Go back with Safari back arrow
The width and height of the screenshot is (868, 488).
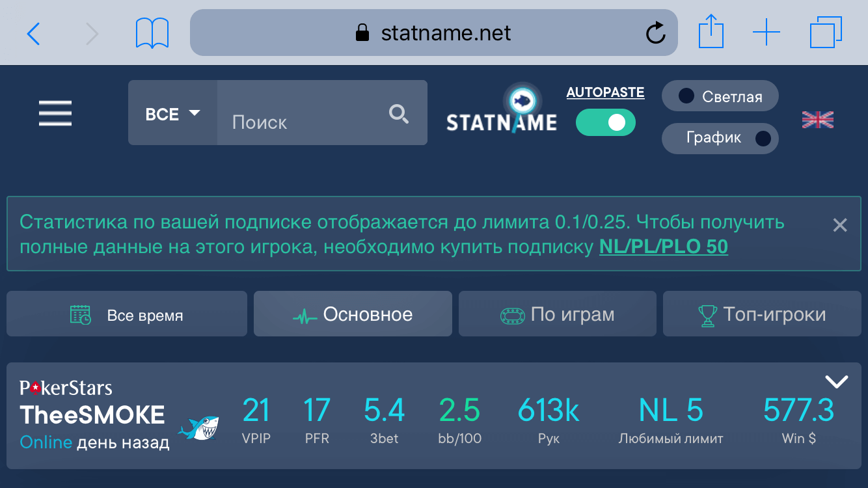tap(34, 33)
